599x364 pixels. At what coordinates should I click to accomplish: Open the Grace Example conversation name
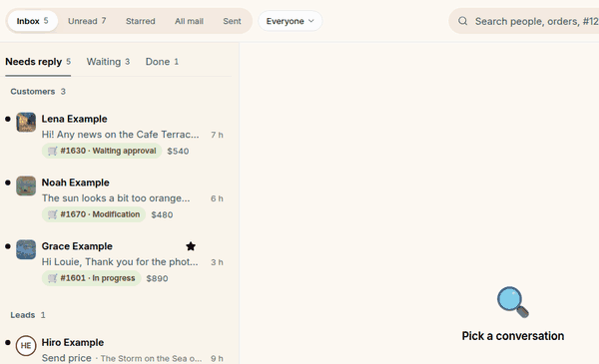tap(77, 246)
